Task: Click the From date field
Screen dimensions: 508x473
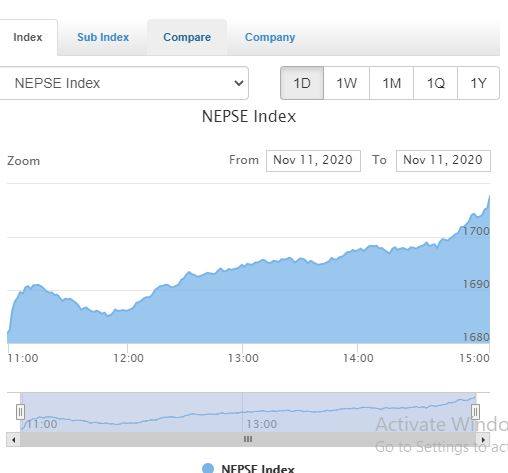Action: tap(313, 161)
